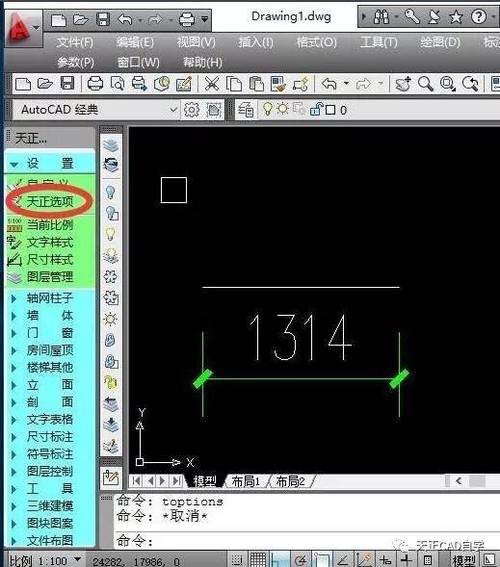Screen dimensions: 500x567
Task: Open Workspace Settings gear icon
Action: [x=192, y=110]
